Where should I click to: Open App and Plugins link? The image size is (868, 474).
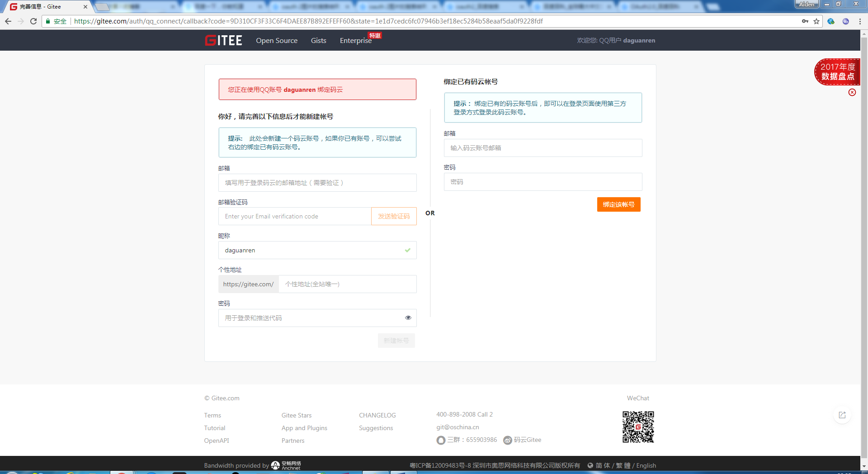pyautogui.click(x=304, y=428)
